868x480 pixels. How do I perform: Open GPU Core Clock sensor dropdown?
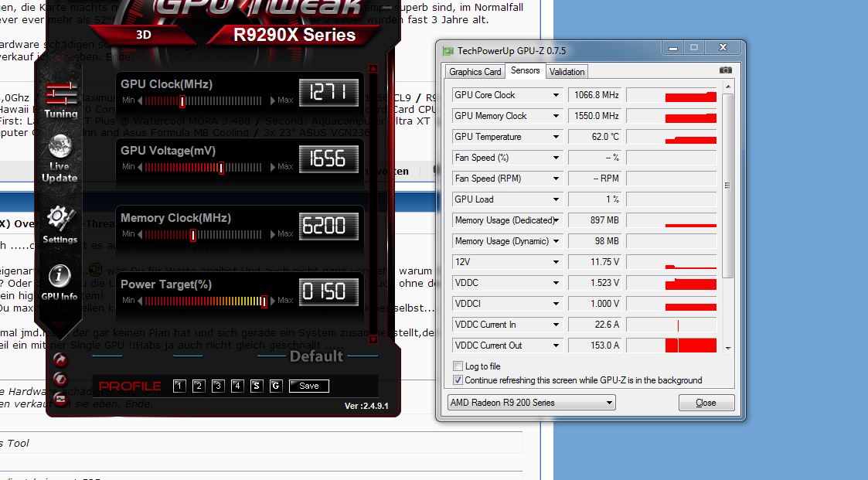pos(556,95)
